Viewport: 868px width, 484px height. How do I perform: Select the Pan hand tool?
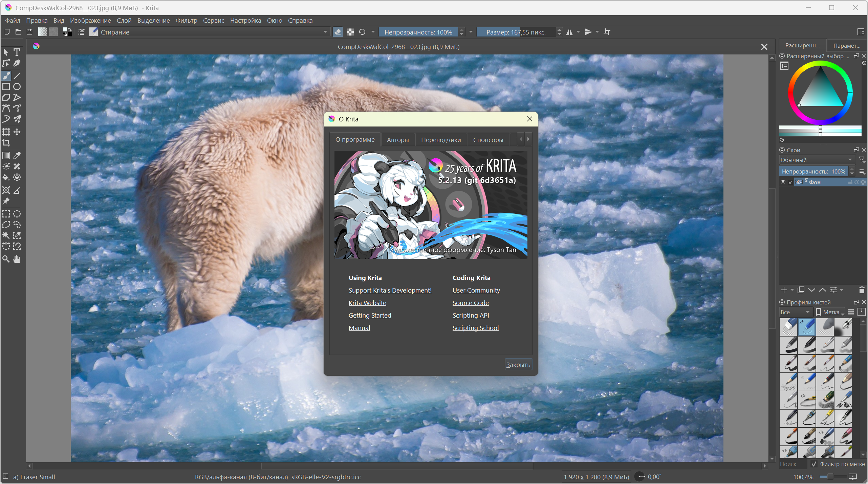click(x=17, y=259)
